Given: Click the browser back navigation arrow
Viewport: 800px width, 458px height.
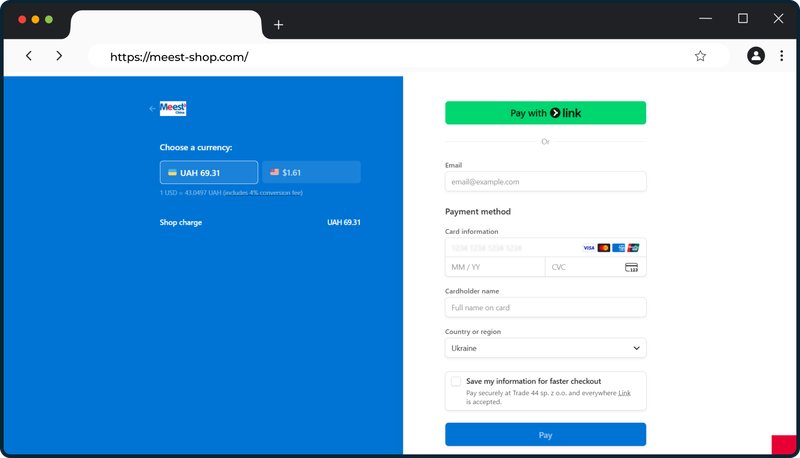Looking at the screenshot, I should coord(29,56).
